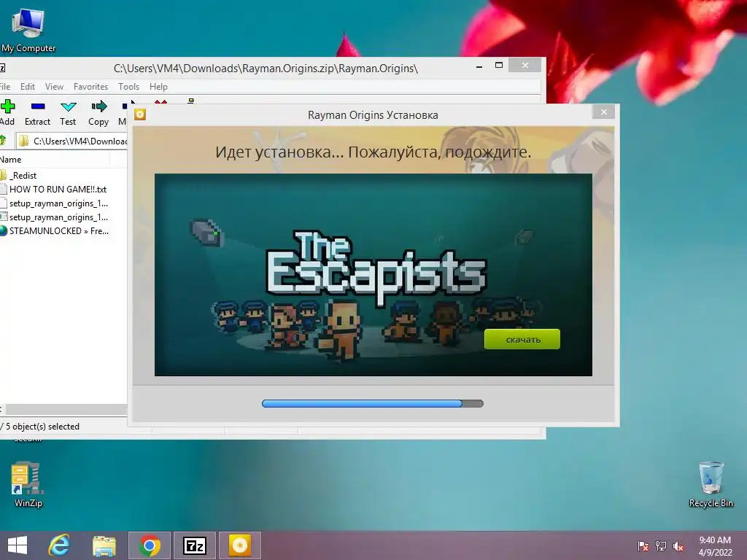
Task: Open the WinZip desktop shortcut
Action: click(28, 484)
